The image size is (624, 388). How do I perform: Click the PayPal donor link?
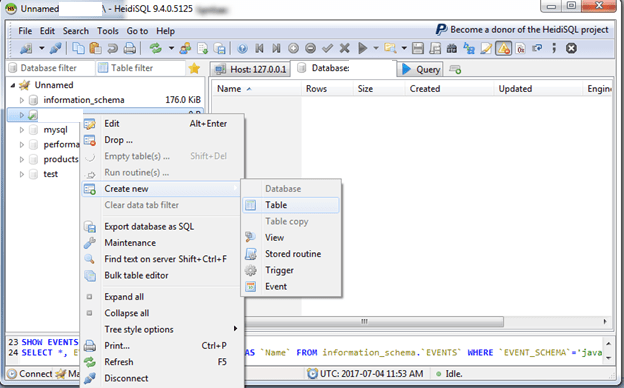click(x=522, y=30)
